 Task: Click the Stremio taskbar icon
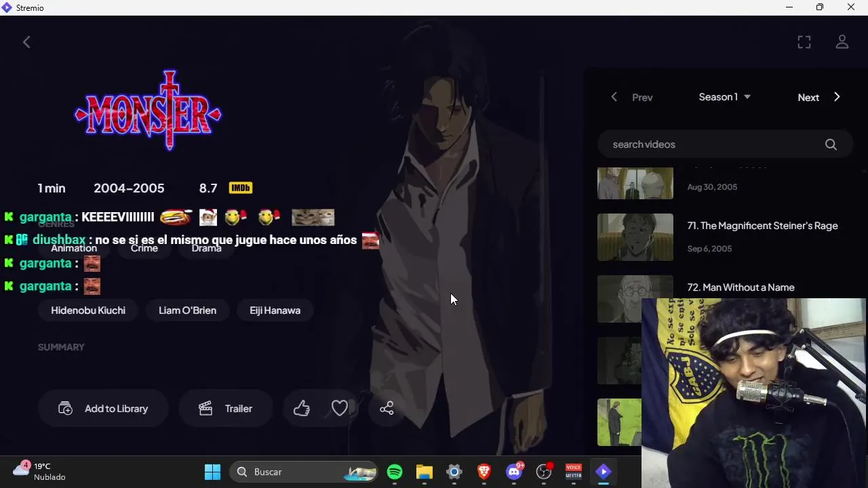[x=604, y=472]
